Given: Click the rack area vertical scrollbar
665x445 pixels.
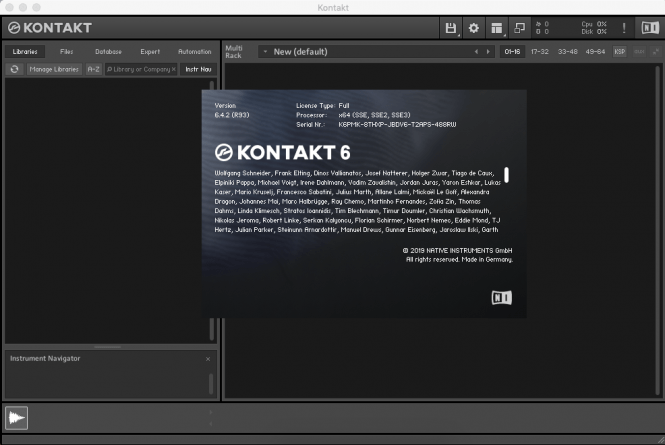Looking at the screenshot, I should pos(657,231).
